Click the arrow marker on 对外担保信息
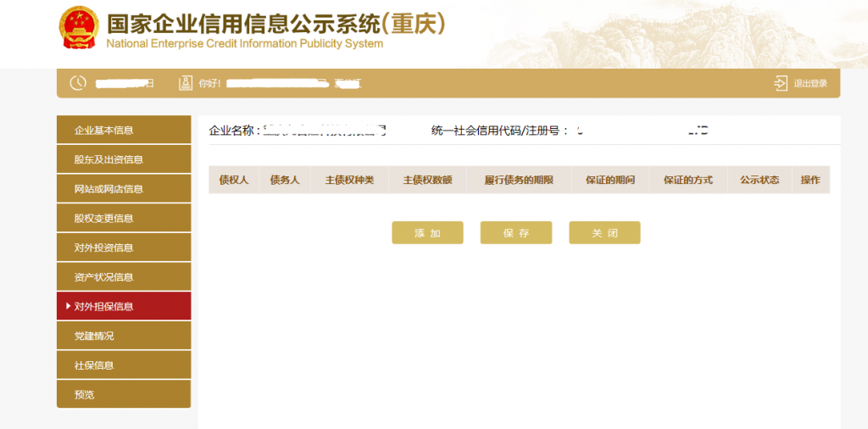868x429 pixels. pos(68,306)
